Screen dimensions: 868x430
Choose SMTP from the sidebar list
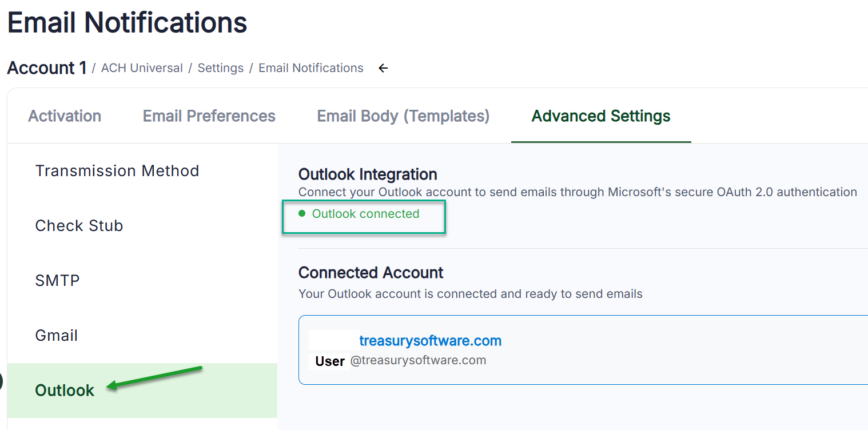point(57,281)
